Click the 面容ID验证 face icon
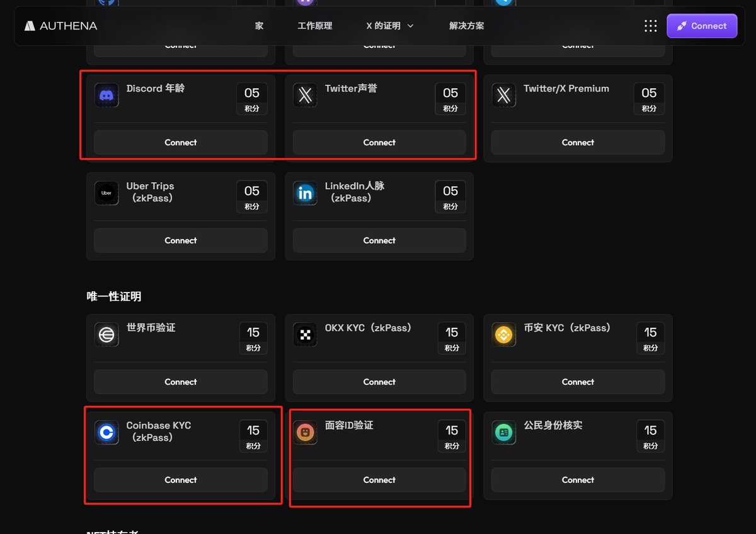Viewport: 756px width, 534px height. [x=305, y=432]
